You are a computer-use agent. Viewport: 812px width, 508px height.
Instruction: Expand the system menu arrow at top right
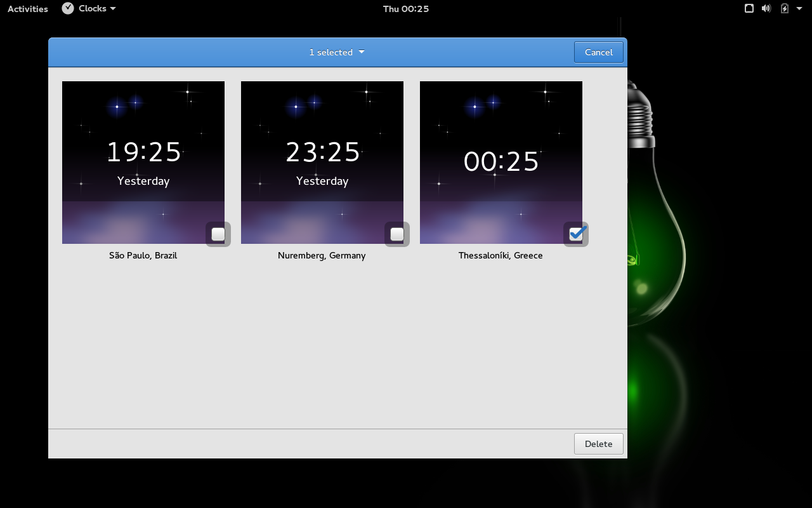[x=801, y=9]
